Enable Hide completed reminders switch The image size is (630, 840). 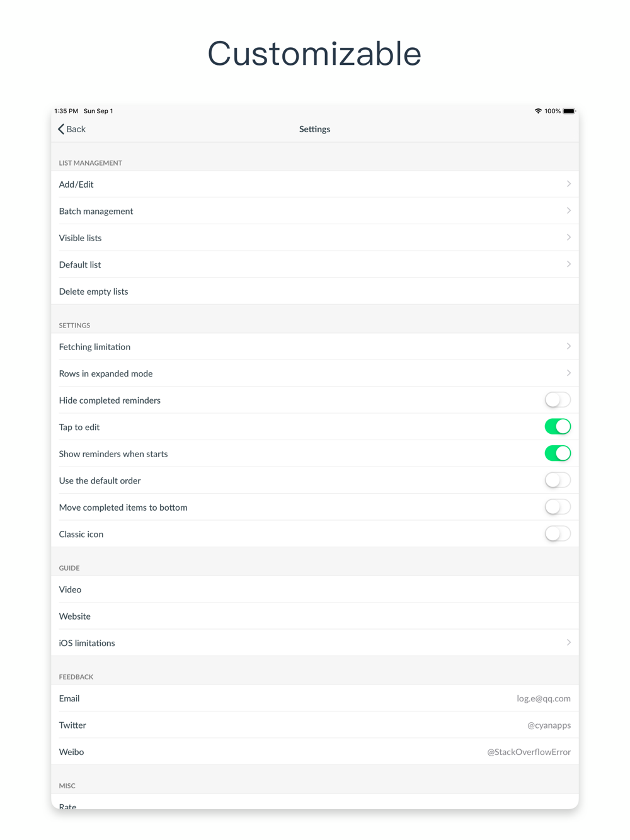click(558, 400)
